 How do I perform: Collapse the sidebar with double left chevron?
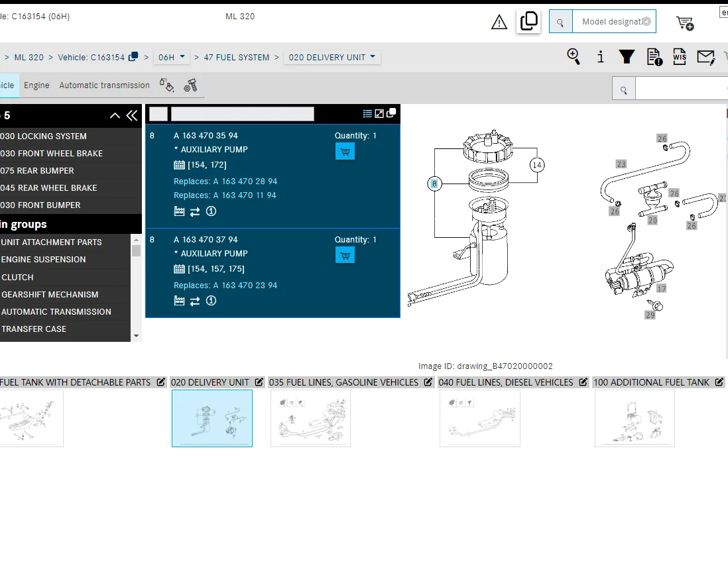(132, 115)
